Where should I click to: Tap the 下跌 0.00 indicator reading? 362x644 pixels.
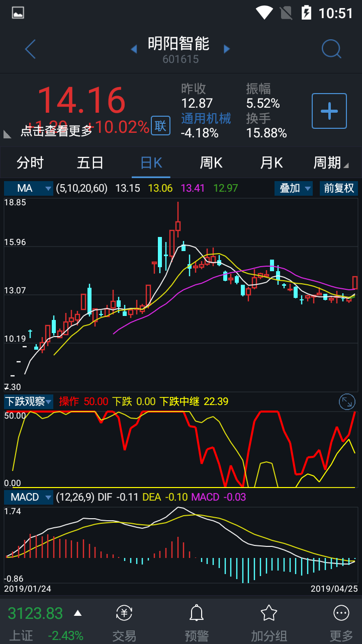(x=134, y=401)
